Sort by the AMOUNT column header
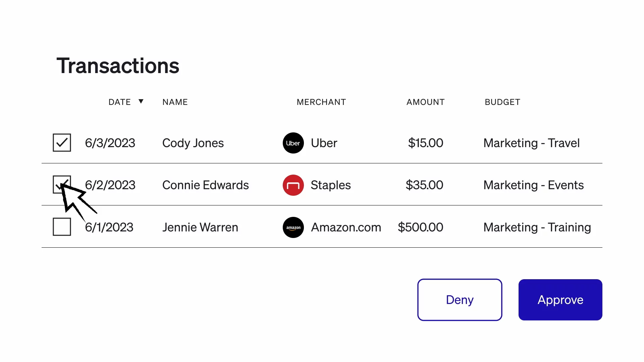The height and width of the screenshot is (362, 644). (x=425, y=102)
